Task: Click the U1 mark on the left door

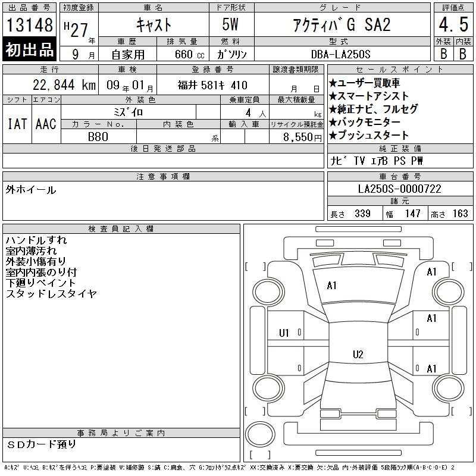Action: coord(284,333)
